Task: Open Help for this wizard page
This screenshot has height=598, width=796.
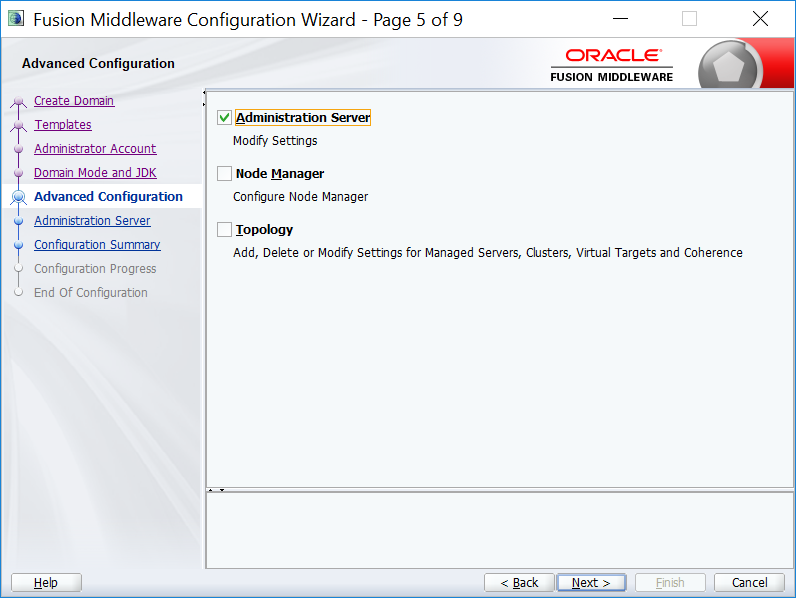Action: click(46, 583)
